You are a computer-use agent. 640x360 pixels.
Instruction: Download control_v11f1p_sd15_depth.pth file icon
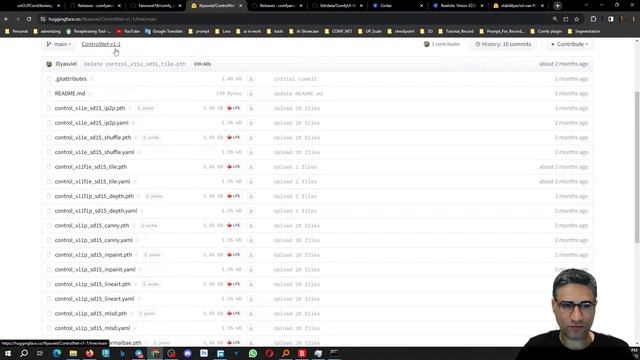coord(251,196)
